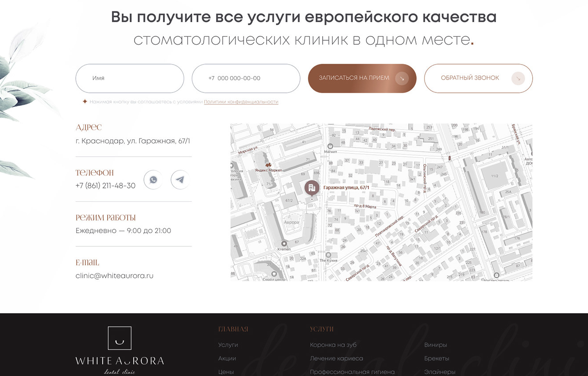Click working hours text Ежедневно — 9:00 до 21:00
Viewport: 588px width, 376px height.
coord(124,230)
